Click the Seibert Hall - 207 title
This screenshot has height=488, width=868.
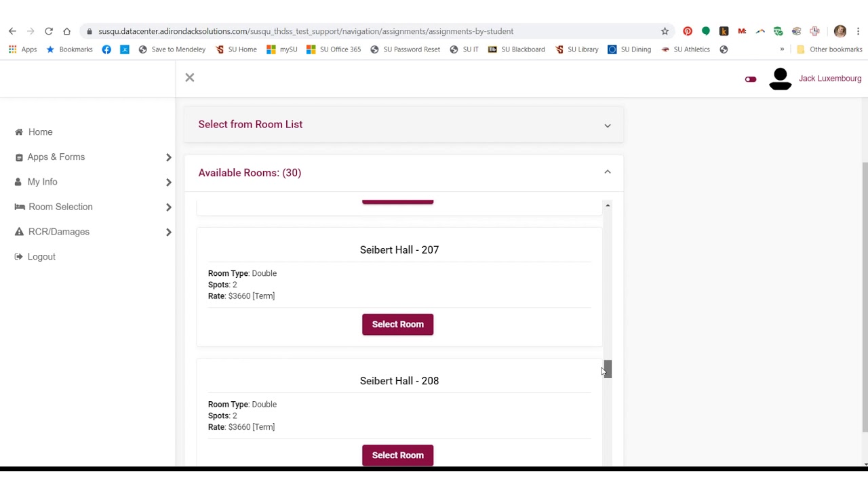coord(399,250)
